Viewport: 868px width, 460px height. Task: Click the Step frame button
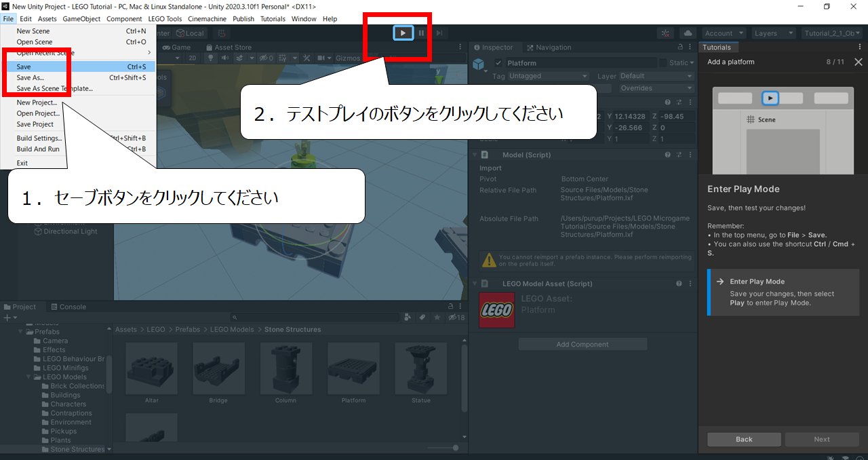pyautogui.click(x=439, y=33)
